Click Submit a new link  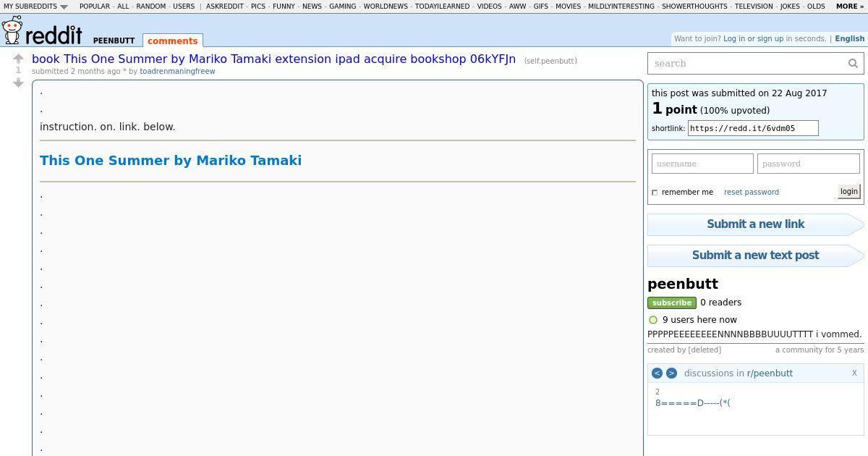coord(755,224)
